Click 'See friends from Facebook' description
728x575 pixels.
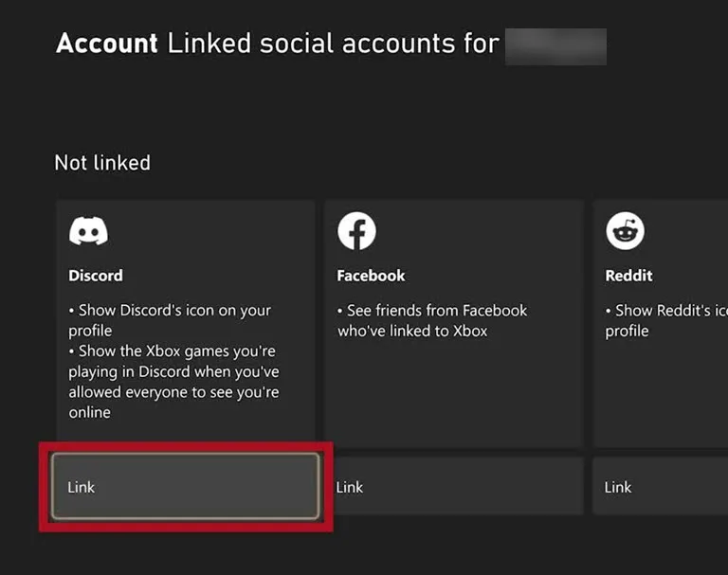[432, 320]
